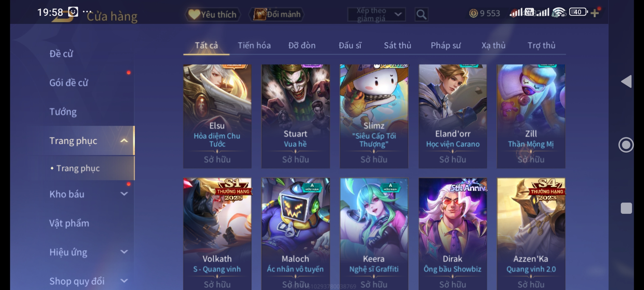644x290 pixels.
Task: Tap the Android back triangle button
Action: pyautogui.click(x=626, y=81)
